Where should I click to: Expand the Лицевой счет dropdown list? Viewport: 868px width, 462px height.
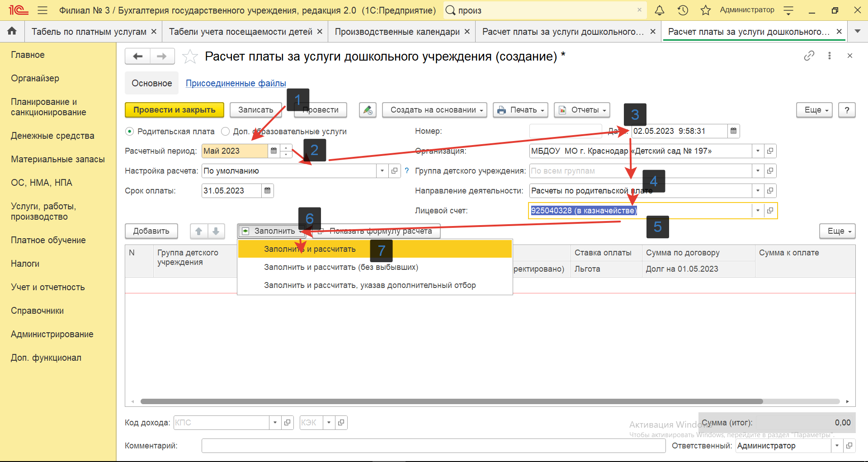758,211
